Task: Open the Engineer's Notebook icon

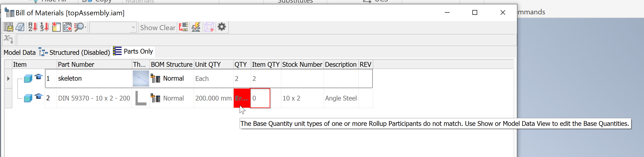Action: coord(20,27)
